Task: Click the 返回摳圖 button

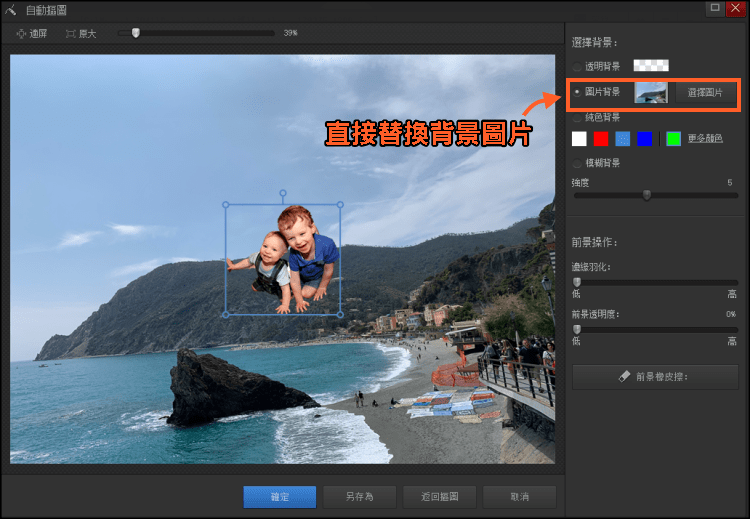Action: [440, 497]
